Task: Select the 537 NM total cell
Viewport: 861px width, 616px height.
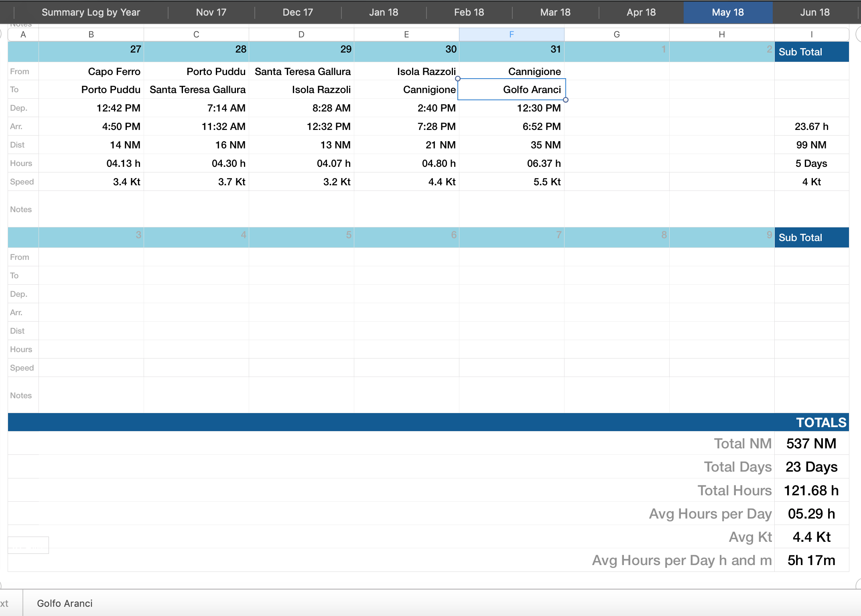Action: 811,444
